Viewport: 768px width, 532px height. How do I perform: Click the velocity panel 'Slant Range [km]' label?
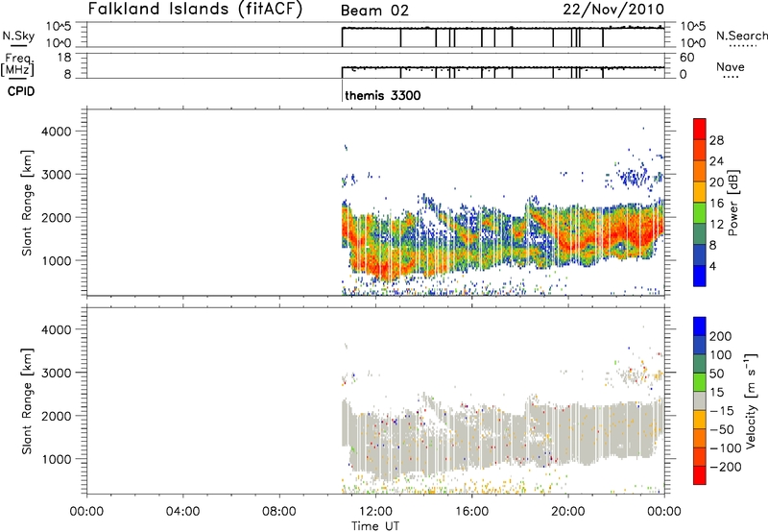[x=27, y=401]
